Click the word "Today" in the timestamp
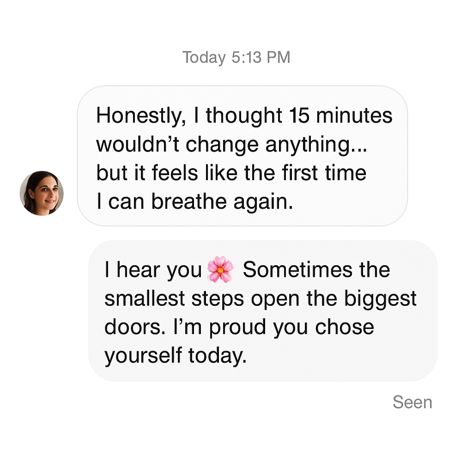Viewport: 473px width, 476px height. (x=204, y=58)
